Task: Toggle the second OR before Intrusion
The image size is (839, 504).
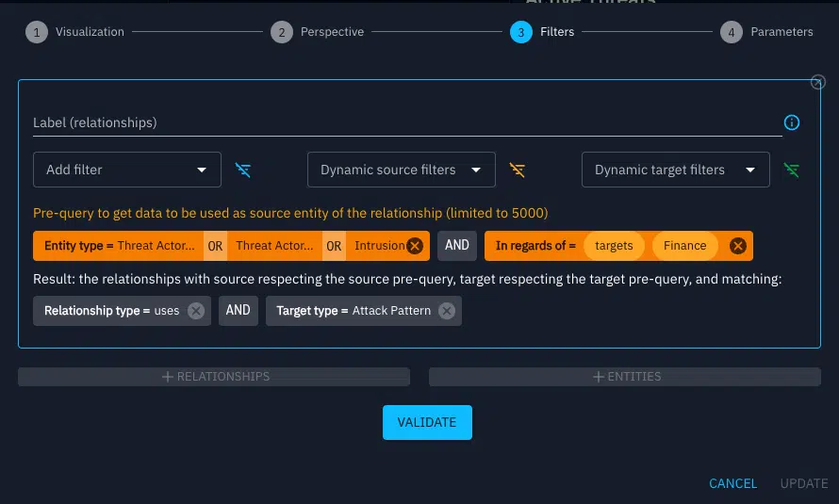Action: click(x=334, y=246)
